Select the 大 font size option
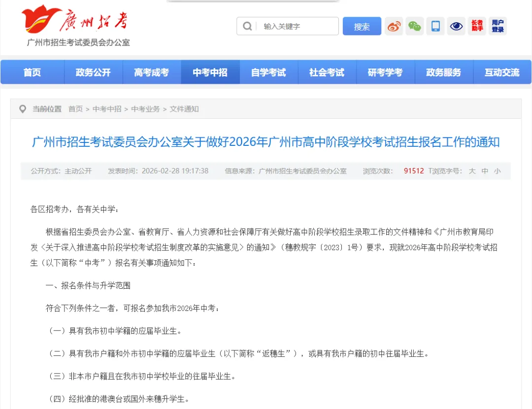 pyautogui.click(x=471, y=171)
